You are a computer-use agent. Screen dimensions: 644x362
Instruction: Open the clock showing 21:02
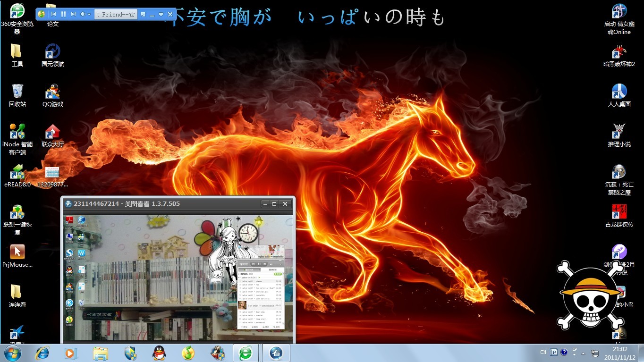[620, 353]
